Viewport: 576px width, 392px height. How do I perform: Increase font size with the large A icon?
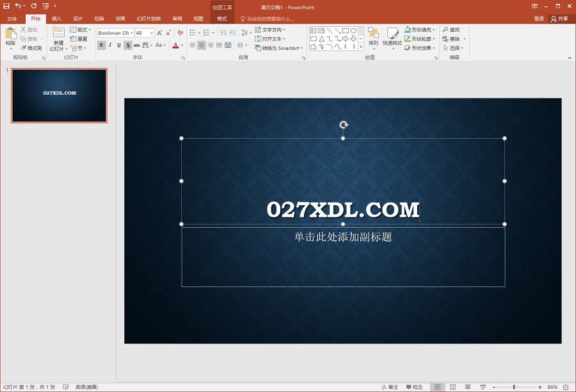click(160, 33)
